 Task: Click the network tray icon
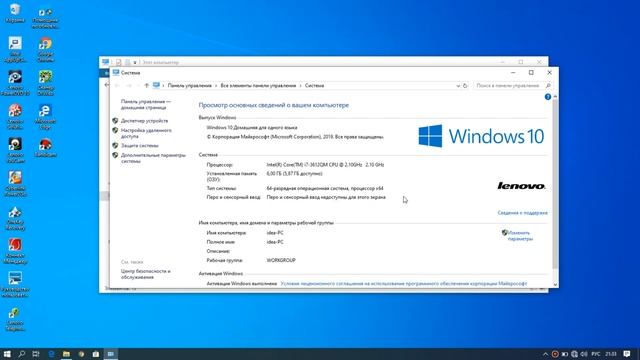(x=574, y=354)
